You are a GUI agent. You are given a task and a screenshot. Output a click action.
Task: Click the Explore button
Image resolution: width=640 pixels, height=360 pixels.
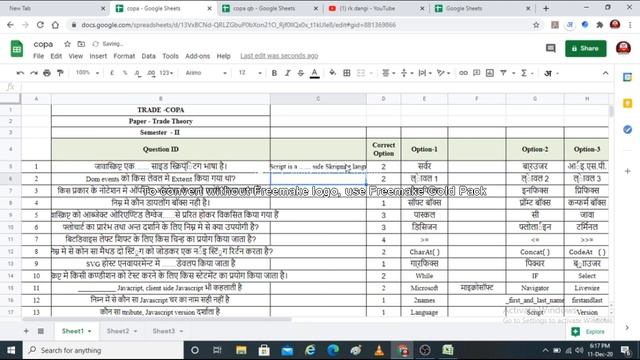click(589, 331)
